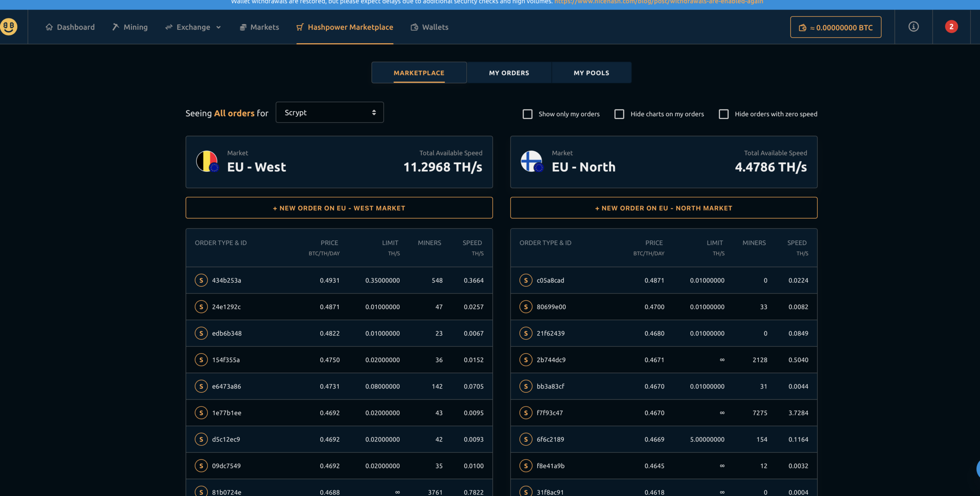The width and height of the screenshot is (980, 496).
Task: Open the Mining navigation item
Action: pos(130,27)
